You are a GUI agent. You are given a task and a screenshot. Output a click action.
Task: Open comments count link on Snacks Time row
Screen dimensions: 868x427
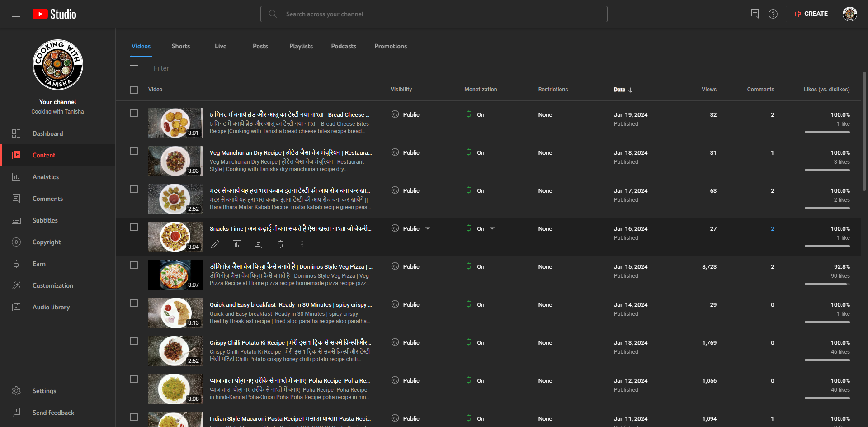pyautogui.click(x=772, y=229)
